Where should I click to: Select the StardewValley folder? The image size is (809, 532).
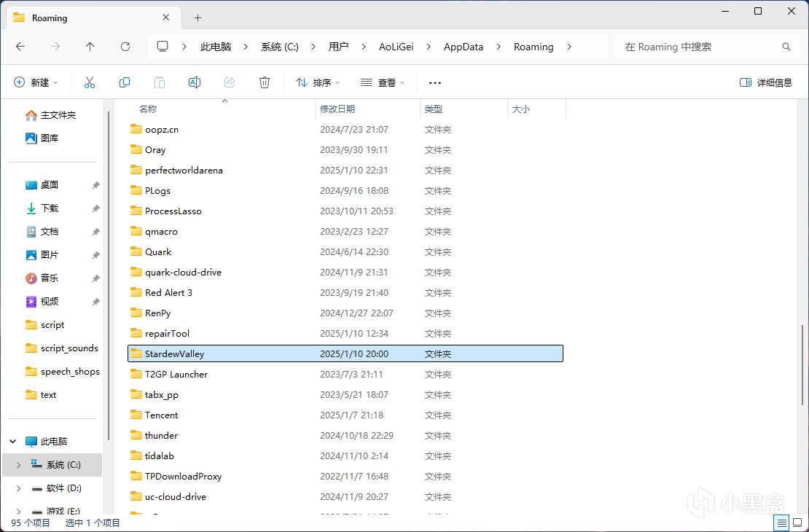point(345,354)
